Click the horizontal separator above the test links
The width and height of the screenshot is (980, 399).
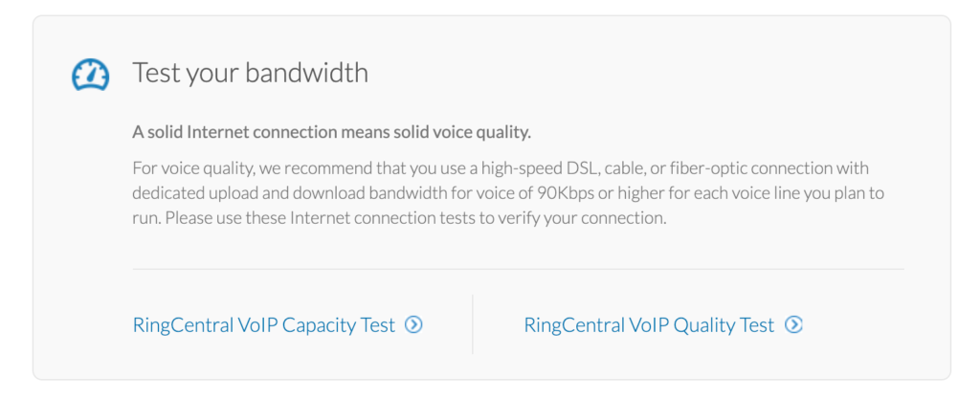click(518, 269)
